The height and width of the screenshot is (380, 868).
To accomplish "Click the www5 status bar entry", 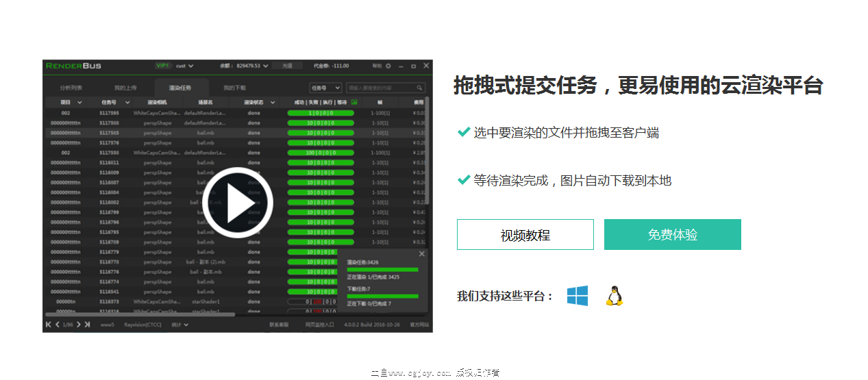I will [108, 324].
